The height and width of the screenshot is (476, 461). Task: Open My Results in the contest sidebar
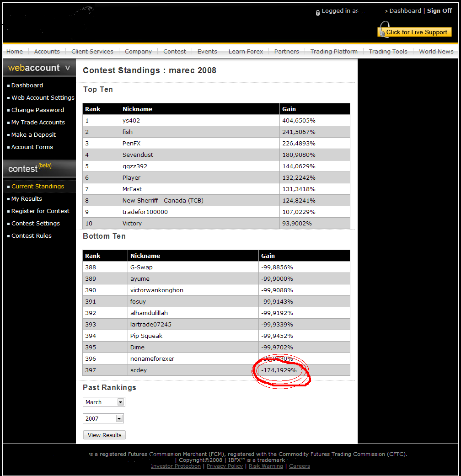tap(27, 199)
